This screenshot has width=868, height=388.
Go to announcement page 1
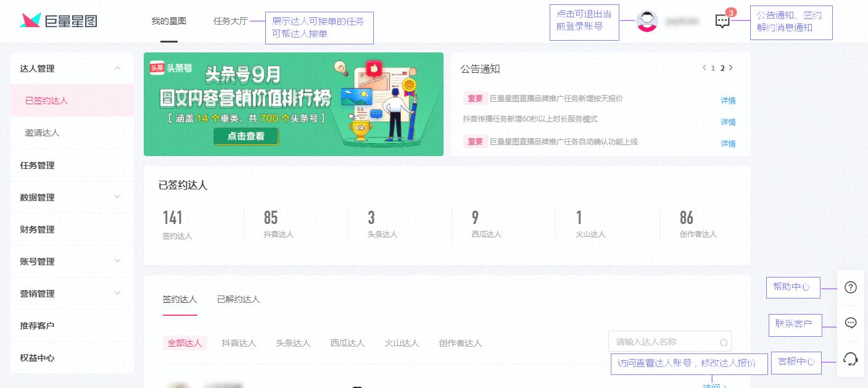(x=713, y=68)
